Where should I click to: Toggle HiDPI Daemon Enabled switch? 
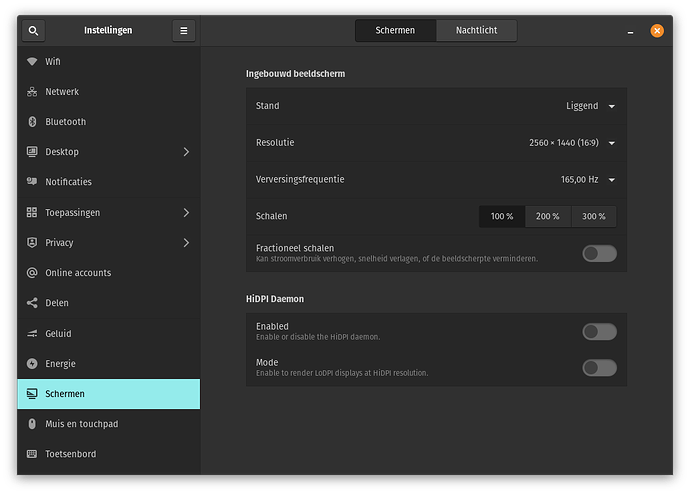599,332
